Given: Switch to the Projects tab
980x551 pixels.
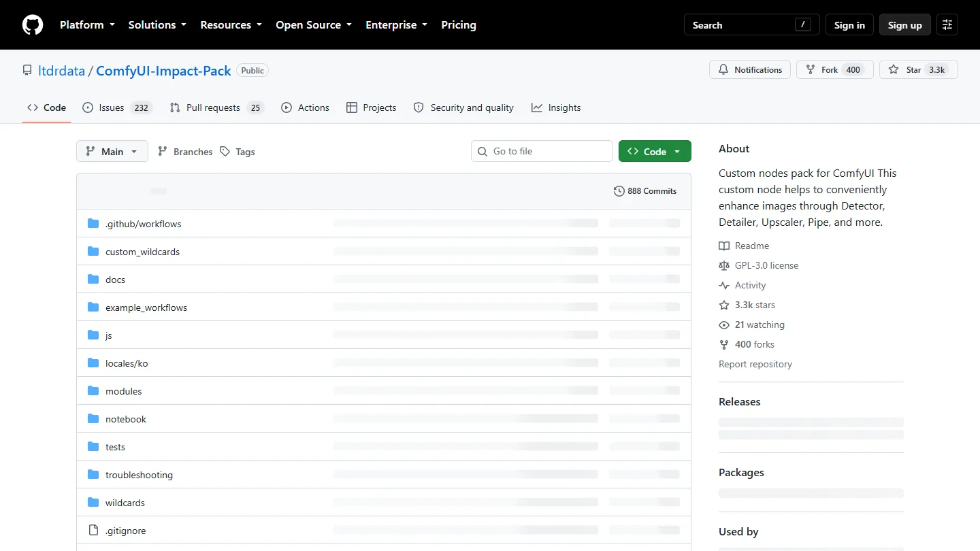Looking at the screenshot, I should [371, 107].
